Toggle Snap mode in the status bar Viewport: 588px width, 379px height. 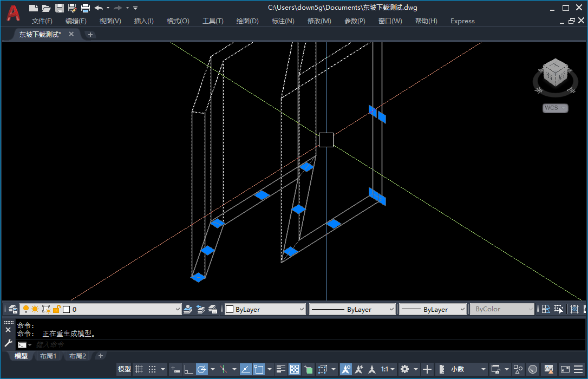[152, 369]
